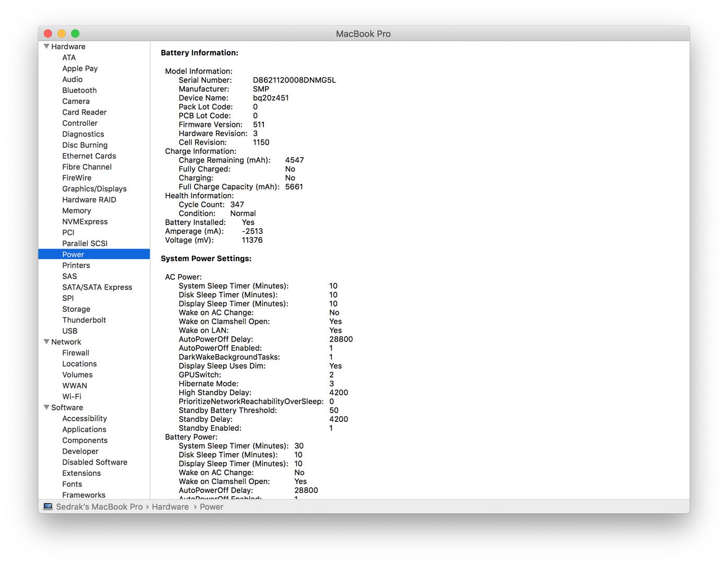This screenshot has height=564, width=728.
Task: Open Wi-Fi under Network
Action: 72,397
